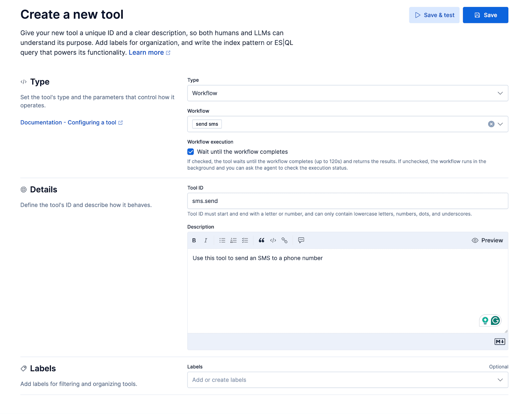Insert a task checklist in the description
The image size is (532, 414).
tap(245, 240)
